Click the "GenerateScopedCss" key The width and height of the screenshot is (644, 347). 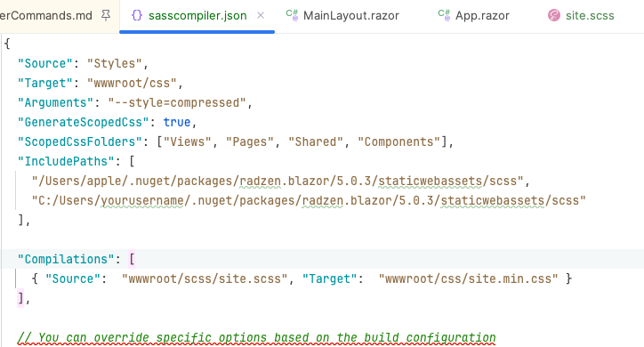(x=84, y=123)
